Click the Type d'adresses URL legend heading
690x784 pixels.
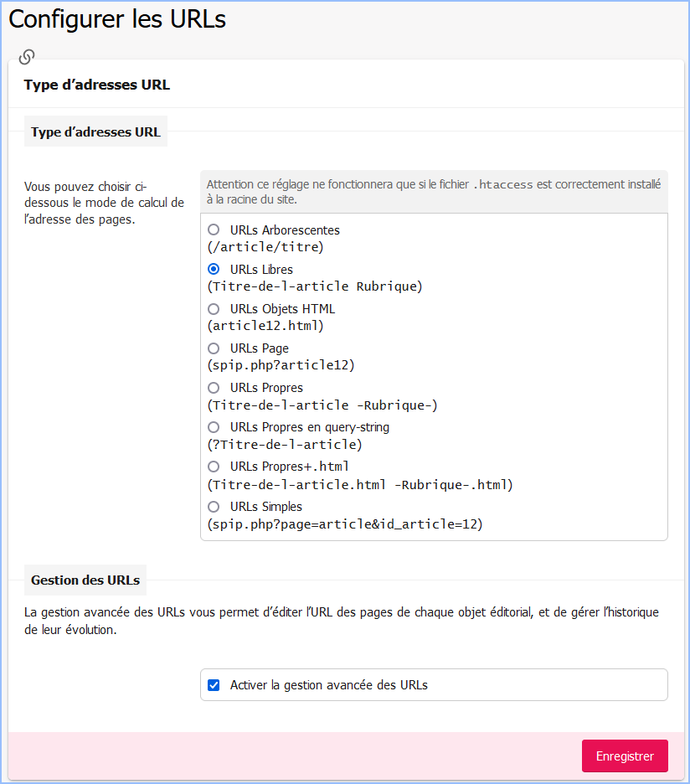click(95, 132)
